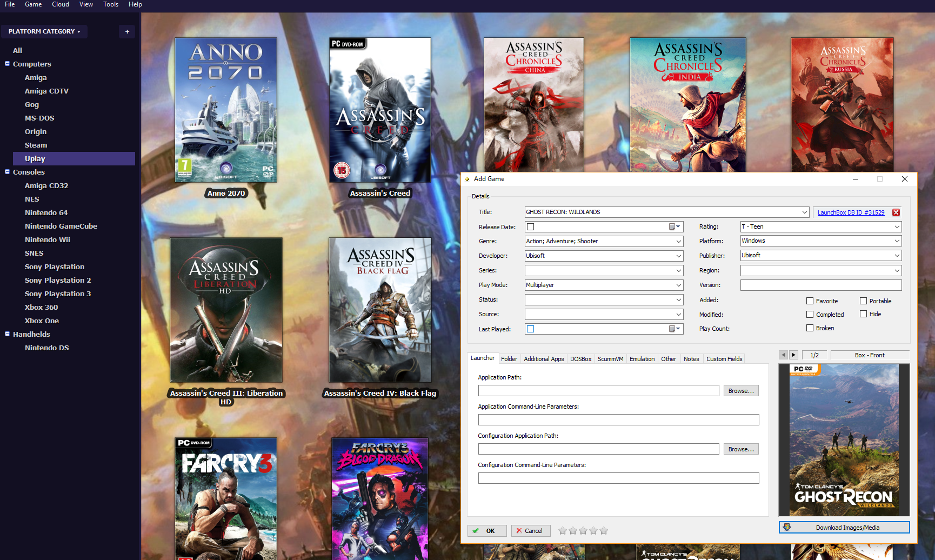This screenshot has height=560, width=935.
Task: Click the next image arrow in media panel
Action: [793, 355]
